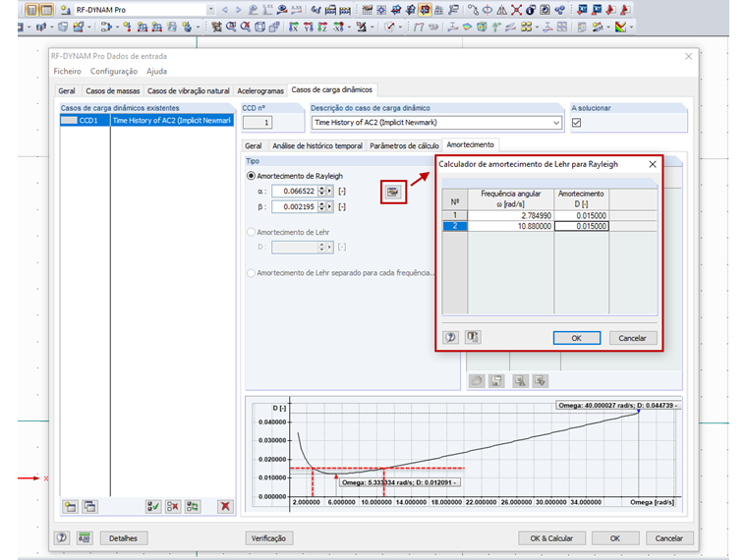This screenshot has height=560, width=747.
Task: Open 'Parâmetros de cálculo' sub-tab
Action: click(404, 145)
